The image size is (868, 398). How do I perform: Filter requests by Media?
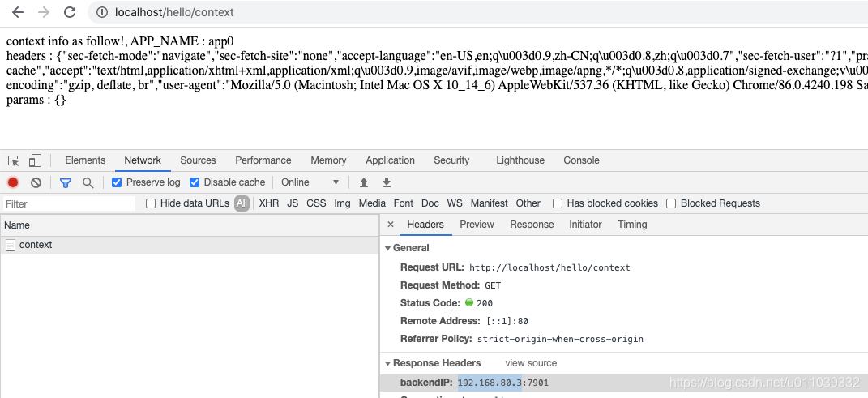click(x=372, y=203)
